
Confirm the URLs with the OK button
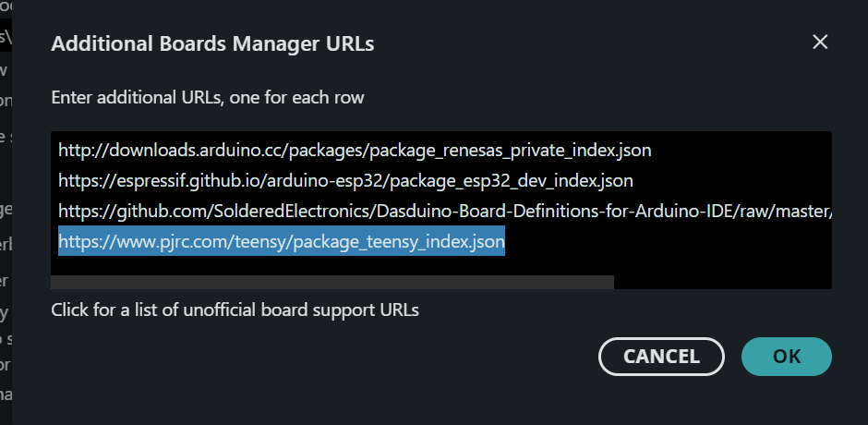click(786, 357)
